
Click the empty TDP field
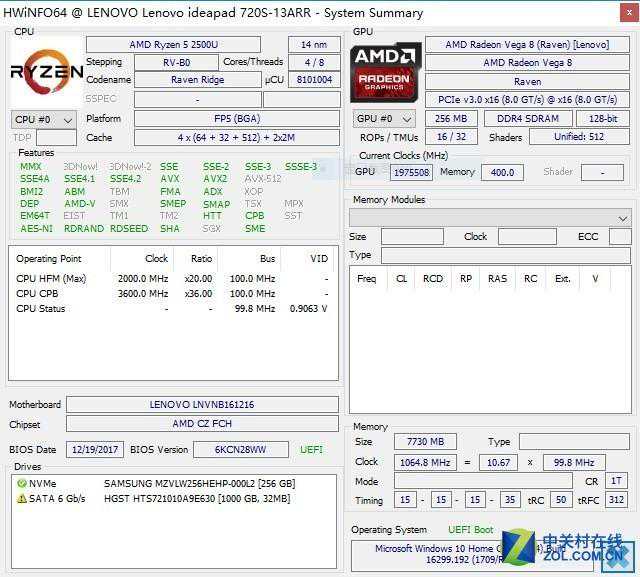click(x=56, y=138)
